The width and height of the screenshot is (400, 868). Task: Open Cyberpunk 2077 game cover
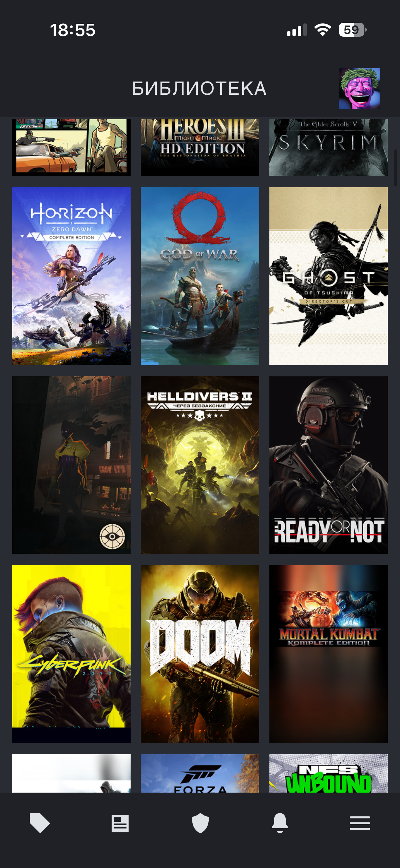71,654
